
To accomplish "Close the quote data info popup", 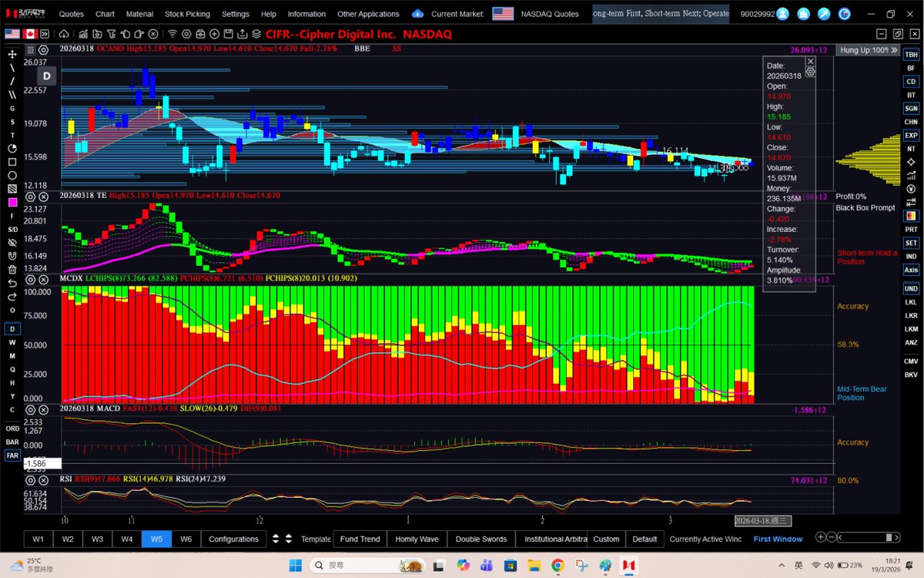I will [810, 61].
